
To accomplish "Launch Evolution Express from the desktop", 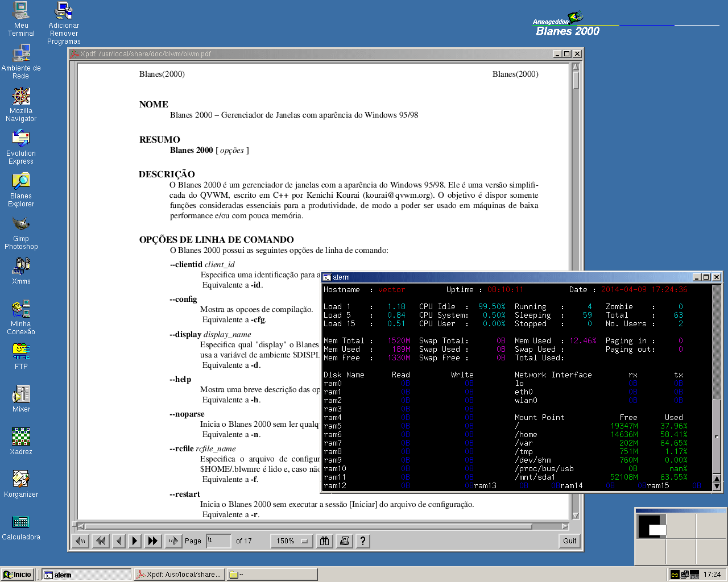I will tap(21, 147).
